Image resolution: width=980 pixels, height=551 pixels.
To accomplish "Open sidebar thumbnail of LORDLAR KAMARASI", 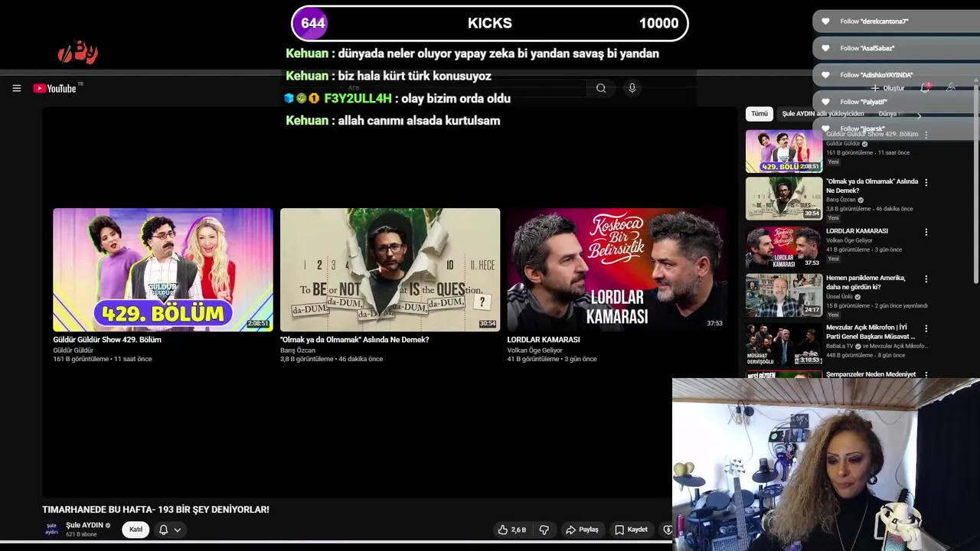I will coord(784,246).
